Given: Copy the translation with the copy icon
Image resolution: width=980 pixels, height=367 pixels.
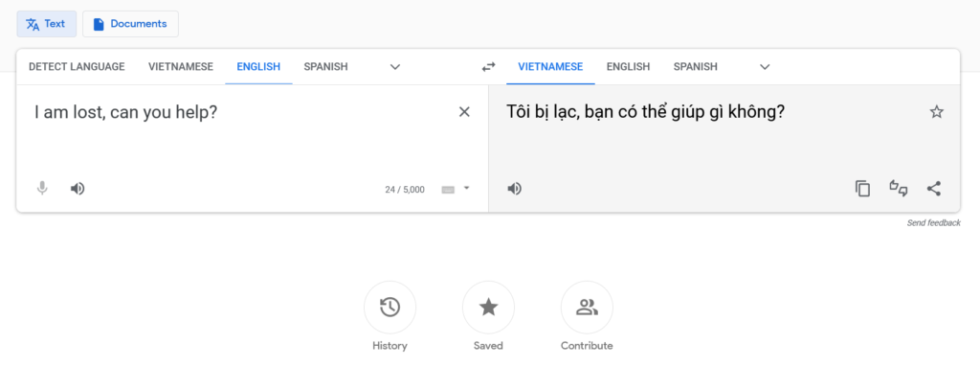Looking at the screenshot, I should coord(862,189).
